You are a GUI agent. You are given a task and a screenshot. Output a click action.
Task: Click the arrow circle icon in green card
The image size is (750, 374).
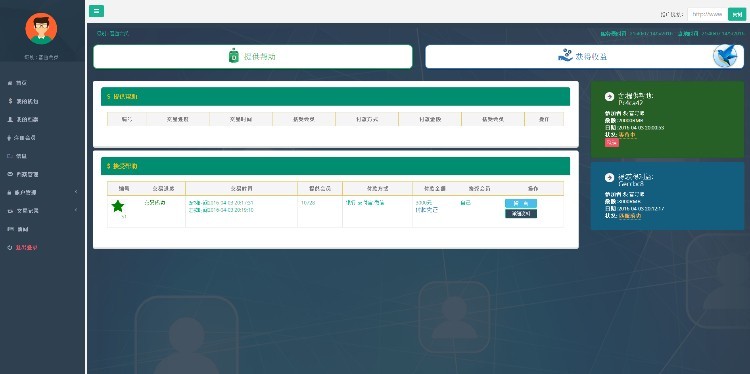point(609,97)
